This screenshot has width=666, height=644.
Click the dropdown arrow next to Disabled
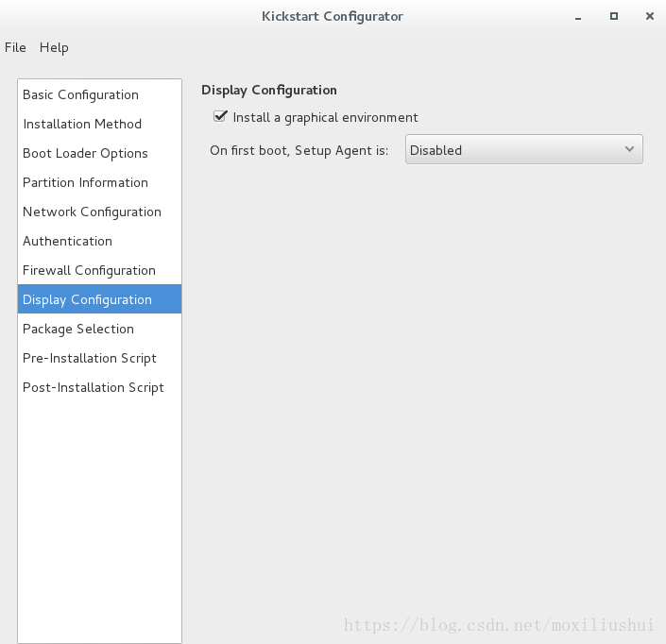pos(629,149)
